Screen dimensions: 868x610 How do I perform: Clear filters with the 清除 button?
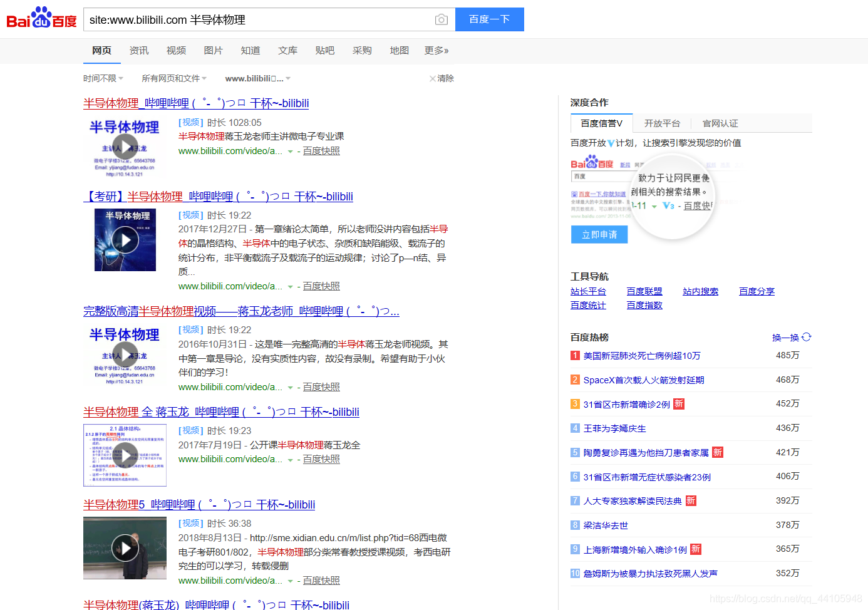(442, 78)
